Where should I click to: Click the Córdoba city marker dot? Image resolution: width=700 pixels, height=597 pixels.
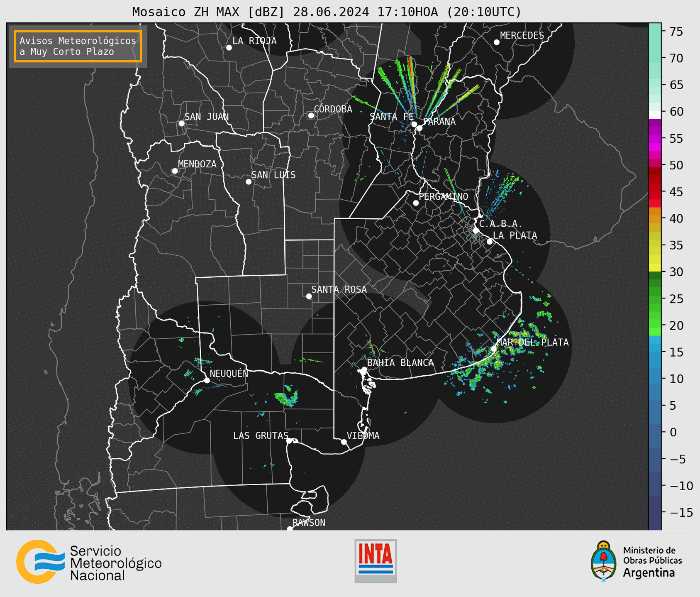click(x=311, y=115)
